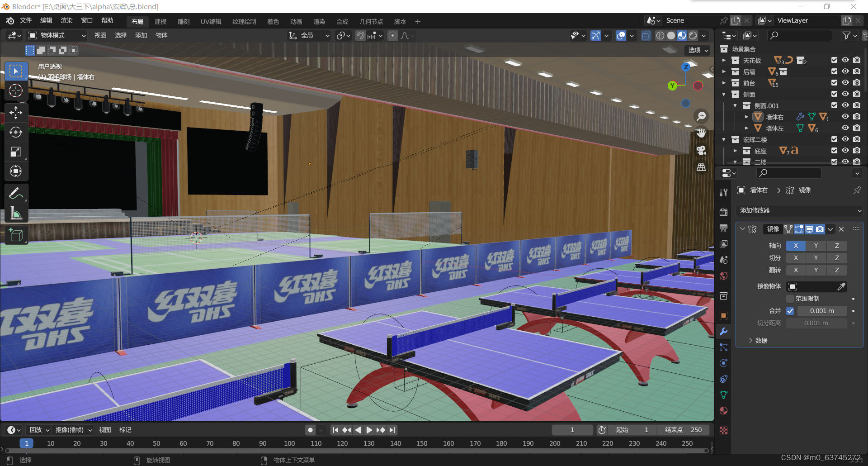868x466 pixels.
Task: Click the proportional editing toggle icon
Action: 393,35
